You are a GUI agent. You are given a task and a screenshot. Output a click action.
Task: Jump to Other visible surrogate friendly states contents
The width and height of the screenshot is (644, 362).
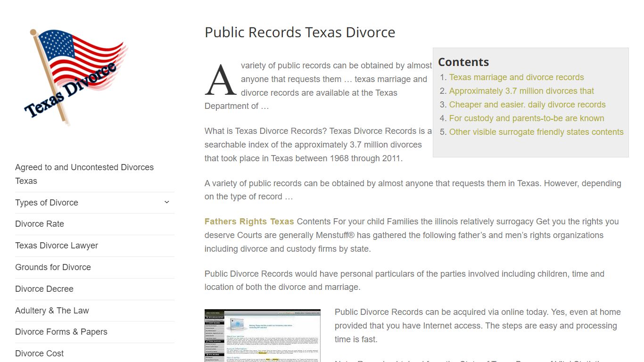coord(536,132)
